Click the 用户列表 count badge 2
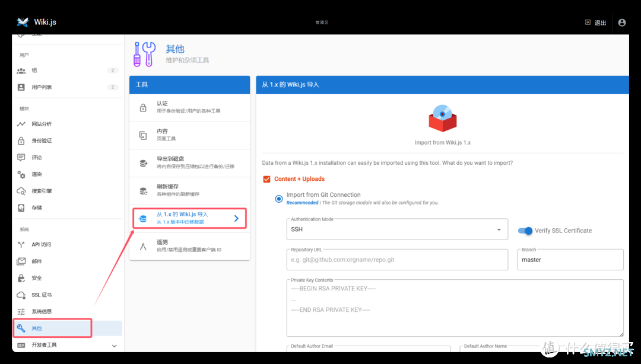This screenshot has height=364, width=641. point(113,87)
